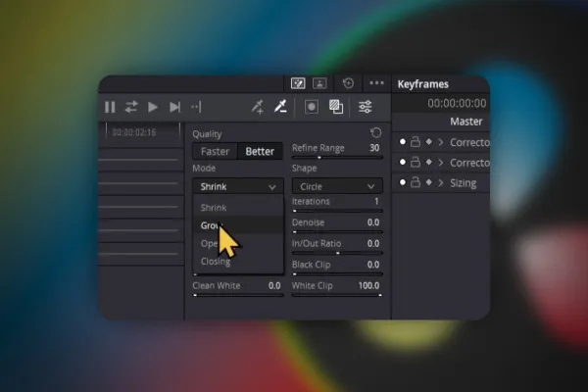The width and height of the screenshot is (588, 392).
Task: Toggle the dot on second Corrector row
Action: (x=403, y=162)
